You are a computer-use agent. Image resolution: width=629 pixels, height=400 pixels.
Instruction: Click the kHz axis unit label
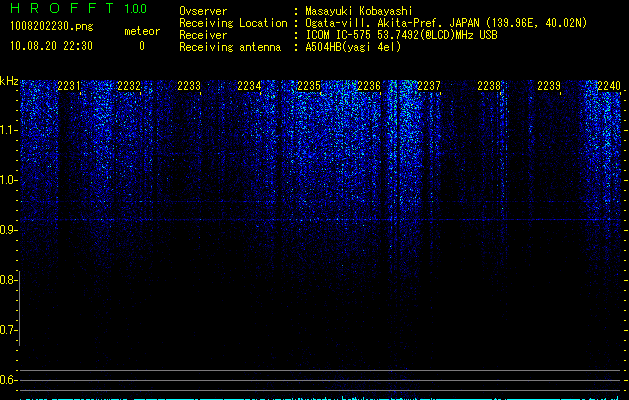pyautogui.click(x=9, y=81)
